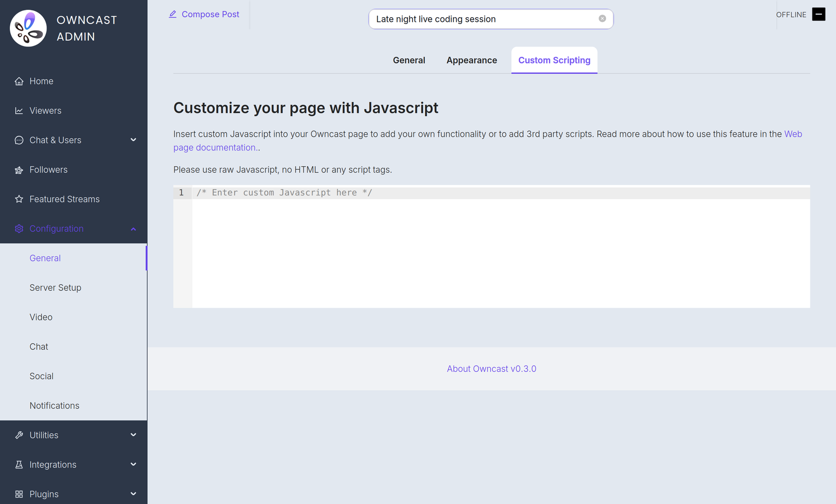
Task: Expand the Integrations menu chevron
Action: [x=133, y=464]
